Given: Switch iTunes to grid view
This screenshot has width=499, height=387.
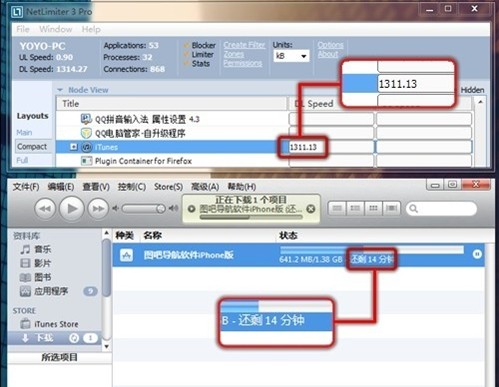Looking at the screenshot, I should pos(373,209).
